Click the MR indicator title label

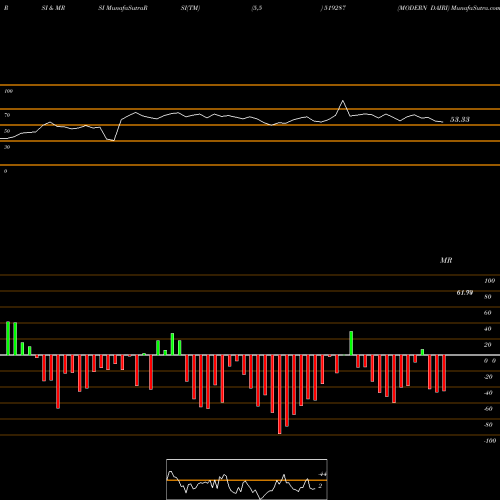coord(446,260)
